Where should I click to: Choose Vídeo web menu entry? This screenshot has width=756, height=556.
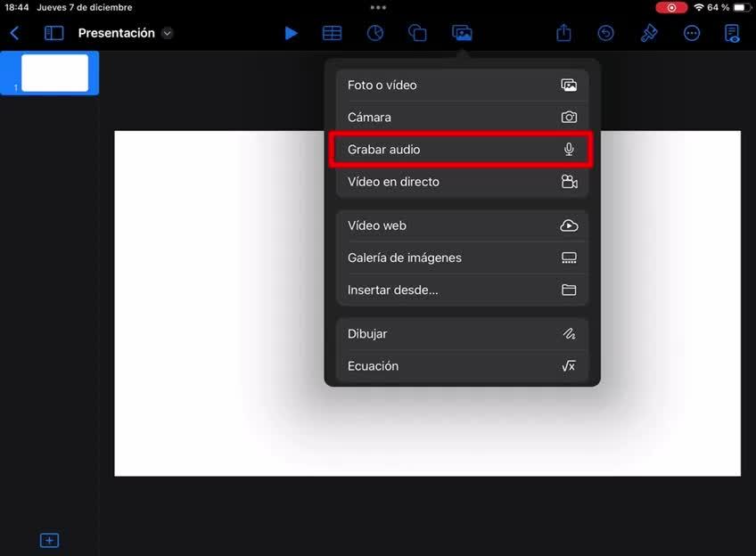[462, 225]
